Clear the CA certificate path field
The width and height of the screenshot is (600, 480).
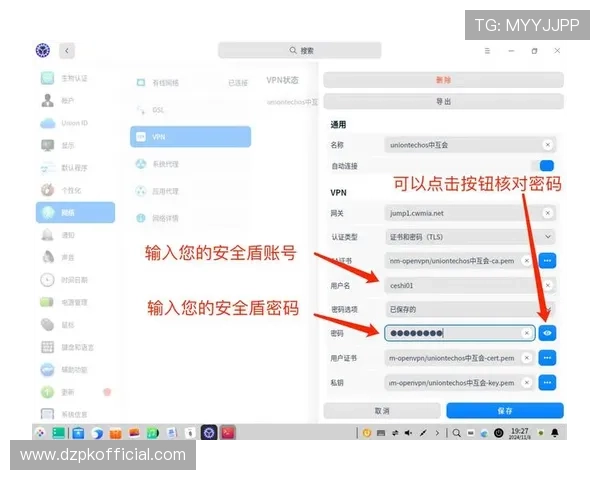pyautogui.click(x=527, y=261)
